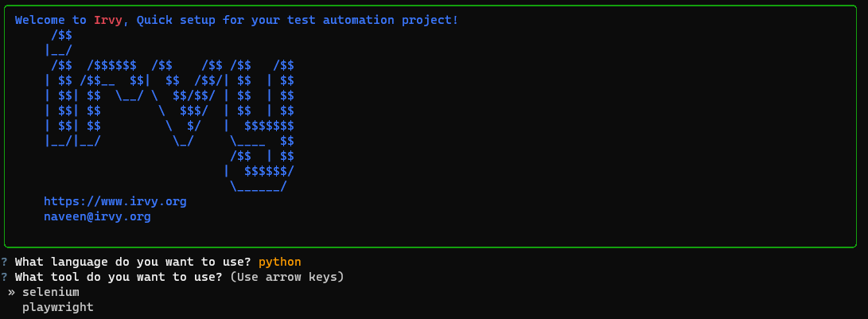Click the "(Use arrow keys)" hint text
Image resolution: width=868 pixels, height=319 pixels.
pyautogui.click(x=286, y=277)
